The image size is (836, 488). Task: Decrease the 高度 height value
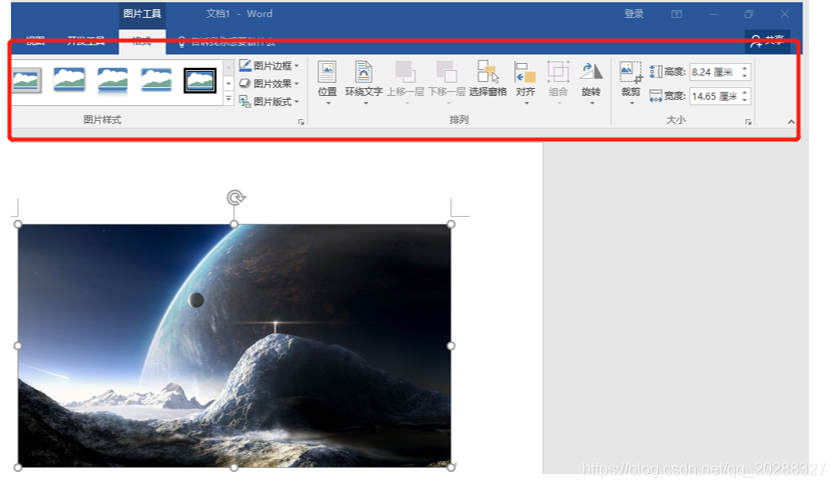pos(745,76)
